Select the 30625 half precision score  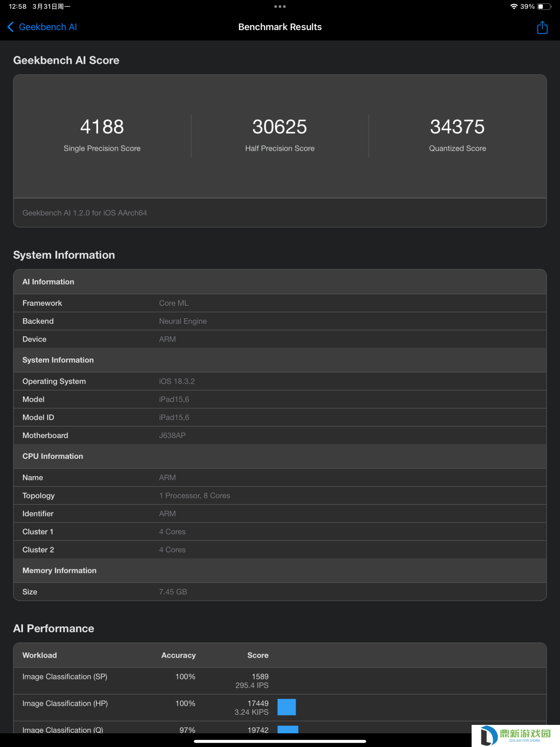[280, 127]
